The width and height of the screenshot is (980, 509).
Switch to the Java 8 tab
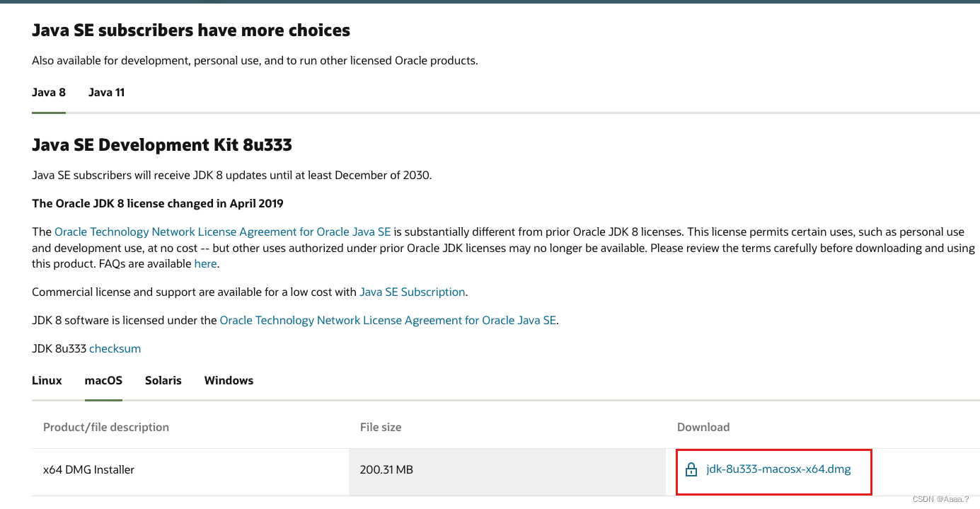pyautogui.click(x=49, y=93)
